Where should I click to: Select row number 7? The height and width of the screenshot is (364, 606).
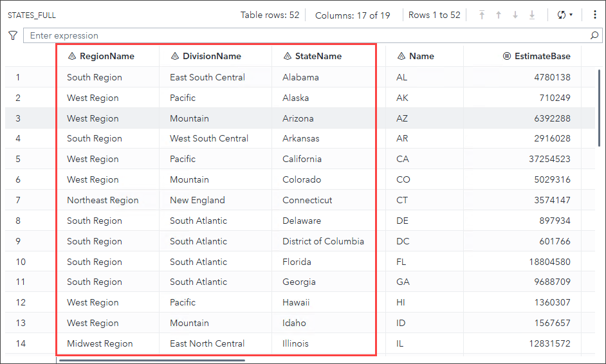(18, 200)
